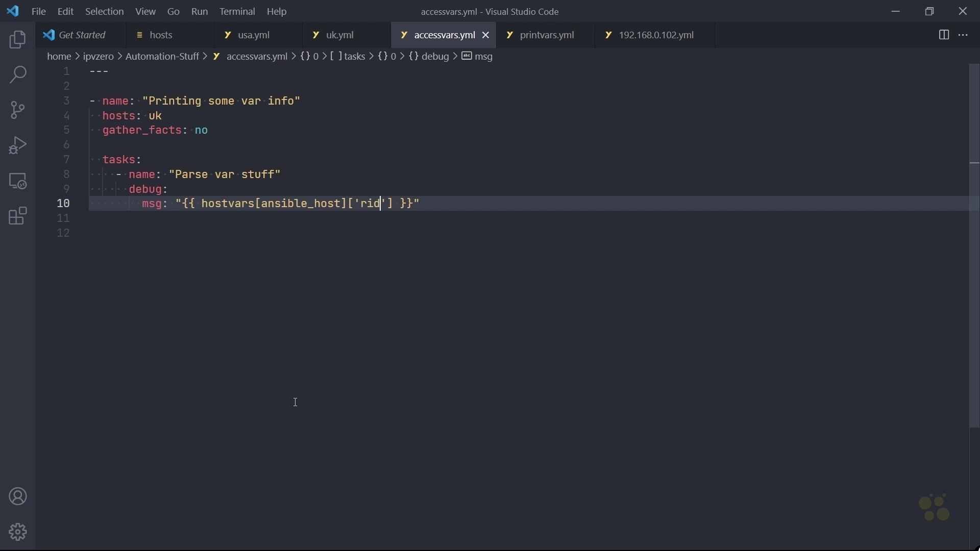Screen dimensions: 980x551
Task: Switch to the usa.yml tab
Action: [x=259, y=35]
